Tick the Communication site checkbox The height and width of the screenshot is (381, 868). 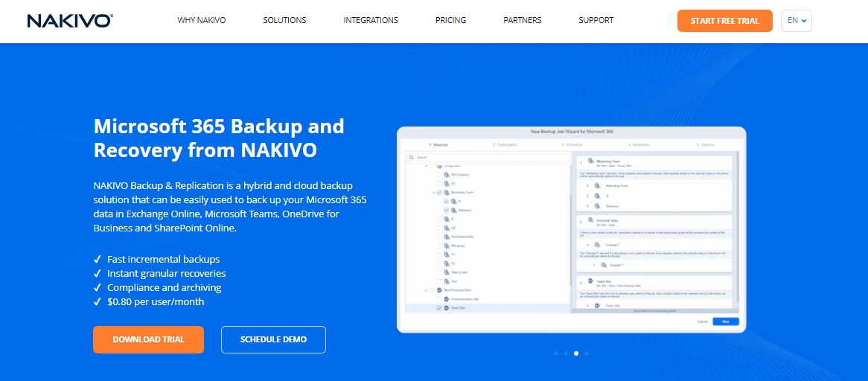[x=439, y=299]
